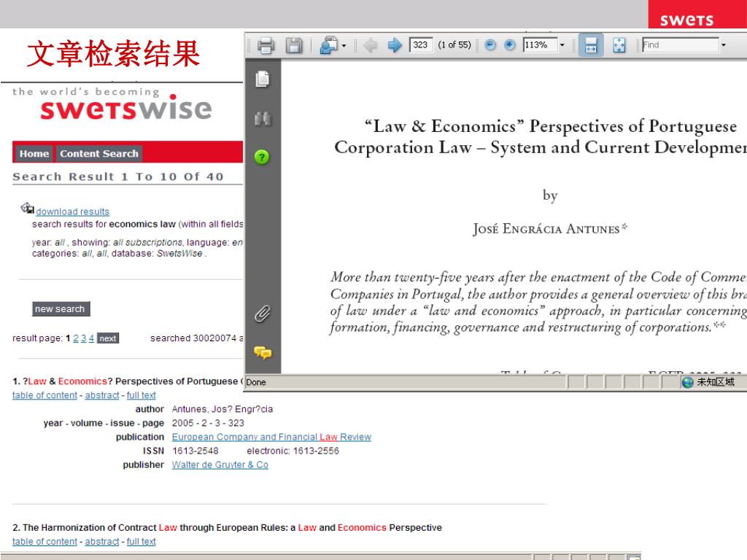Open the email/share PDF icon
This screenshot has width=747, height=560.
tap(329, 45)
